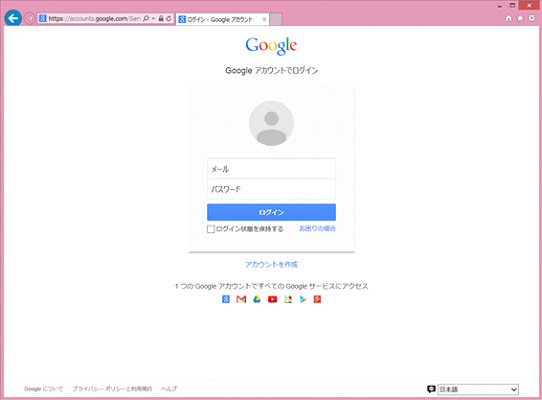542x400 pixels.
Task: Toggle the ログイン状態を保持する checkbox
Action: [x=211, y=229]
